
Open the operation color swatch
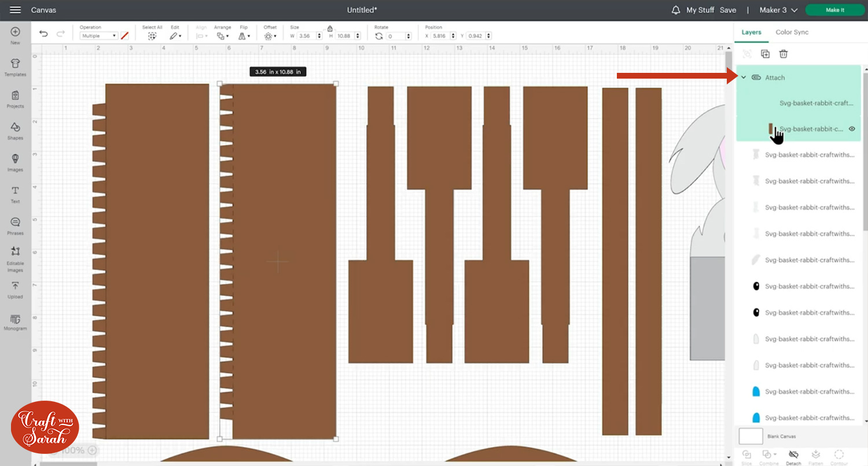(124, 36)
